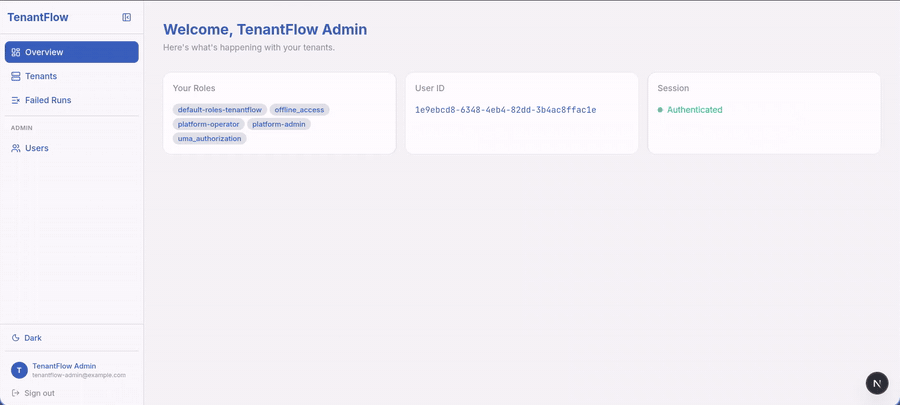Open the Overview page
Viewport: 900px width, 405px height.
(x=72, y=52)
